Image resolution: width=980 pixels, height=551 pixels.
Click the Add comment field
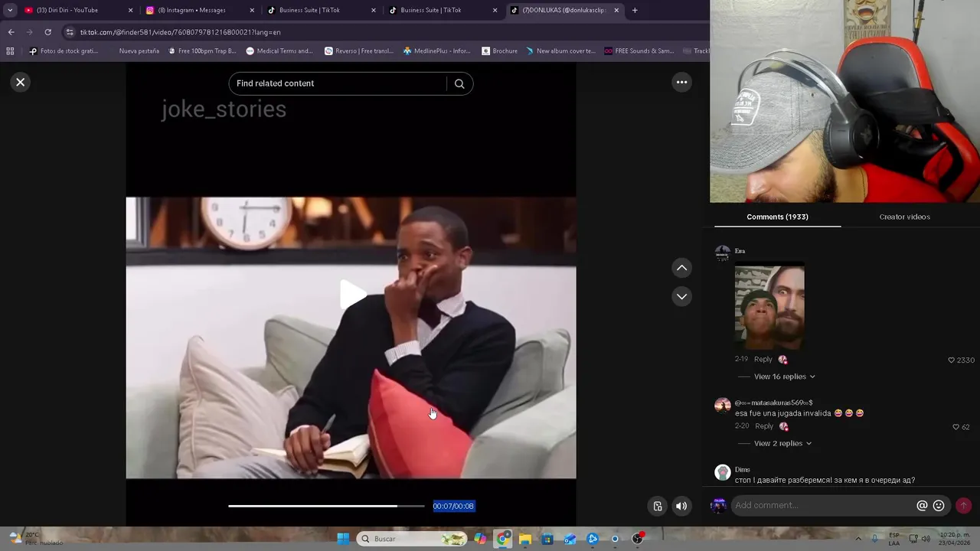(x=822, y=505)
